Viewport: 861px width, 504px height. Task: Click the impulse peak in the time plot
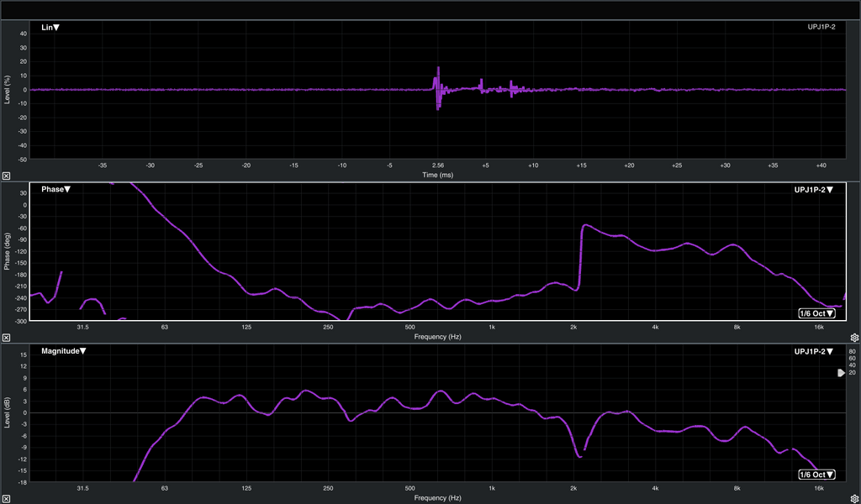click(x=438, y=69)
